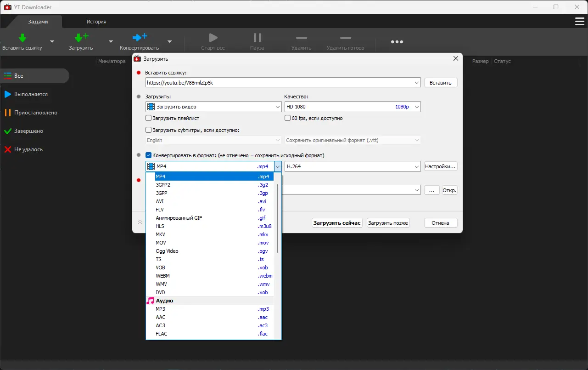588x370 pixels.
Task: Click the Пауза toolbar icon
Action: (x=258, y=38)
